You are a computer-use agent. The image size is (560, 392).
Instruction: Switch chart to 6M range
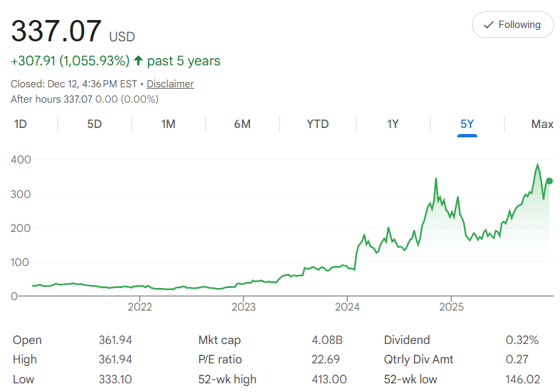pyautogui.click(x=242, y=124)
